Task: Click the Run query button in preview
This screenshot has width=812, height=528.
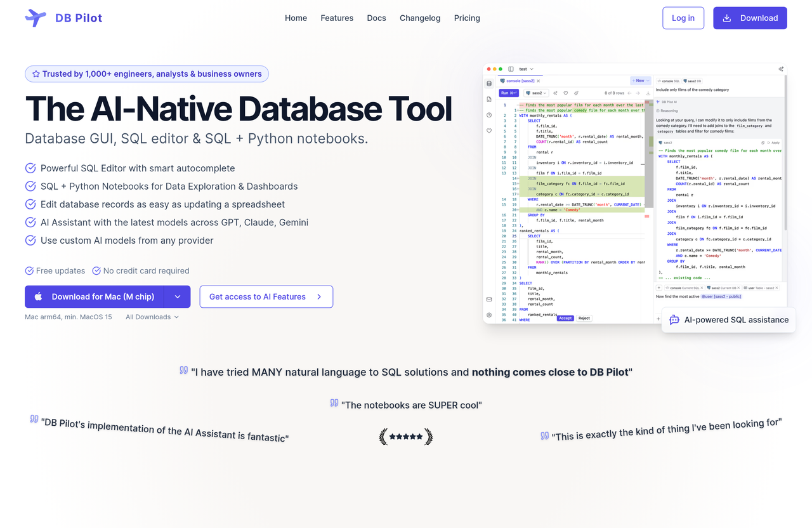Action: (509, 93)
